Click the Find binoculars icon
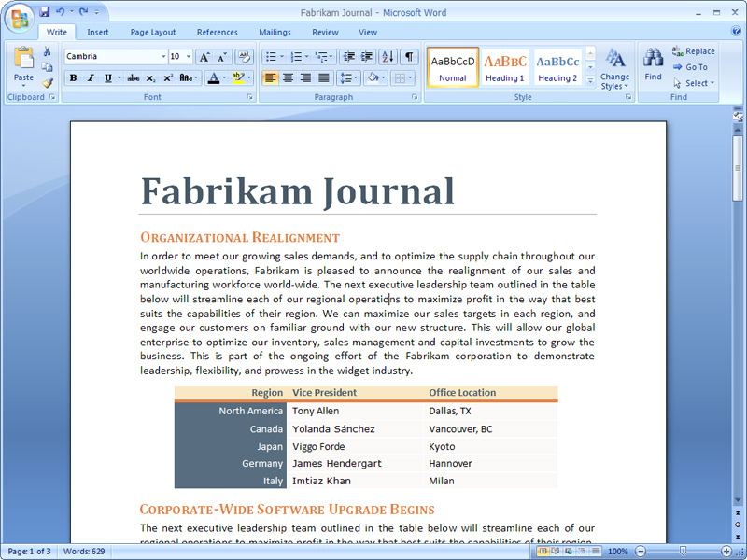This screenshot has height=560, width=747. pos(653,60)
